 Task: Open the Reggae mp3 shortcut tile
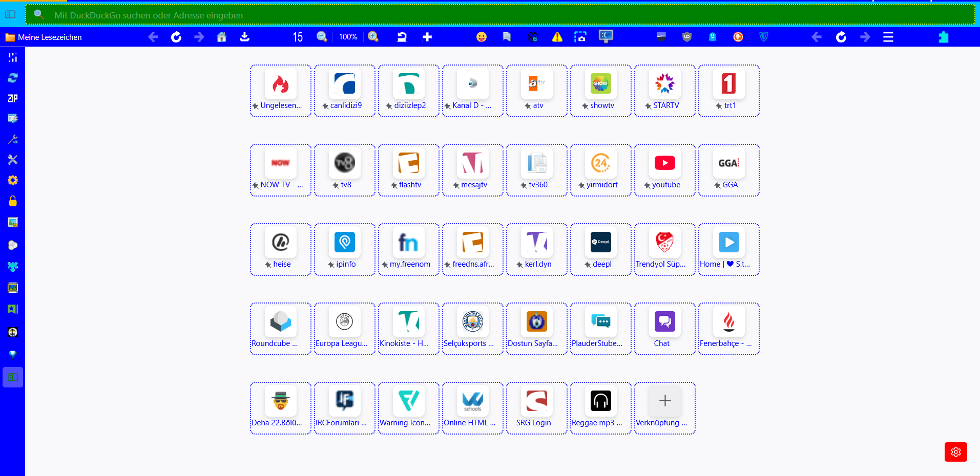[x=601, y=408]
